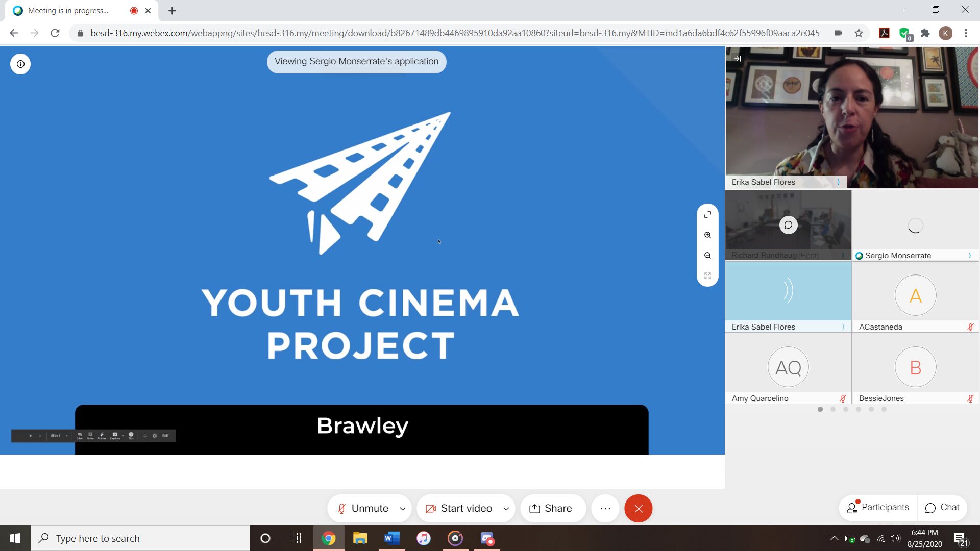Open Adobe Acrobat extension icon
Screen dimensions: 980x551
884,33
